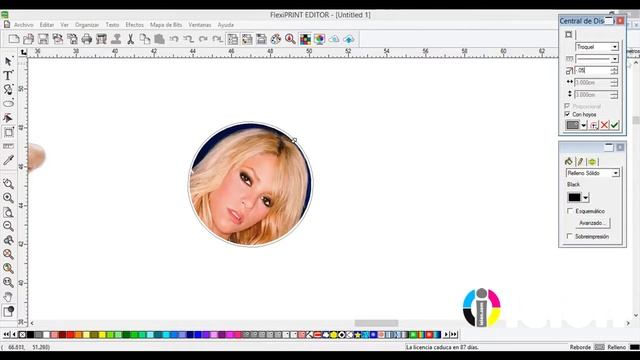Click the ruler origin corner button
Screen dimensions: 640x360
tap(23, 52)
